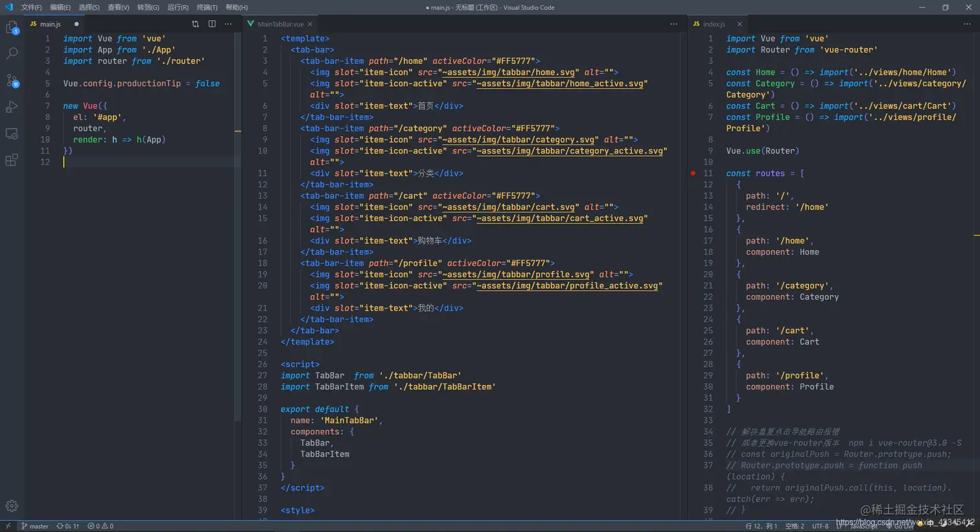Click 'const routes' declaration in index.js
Image resolution: width=980 pixels, height=532 pixels.
pos(755,174)
